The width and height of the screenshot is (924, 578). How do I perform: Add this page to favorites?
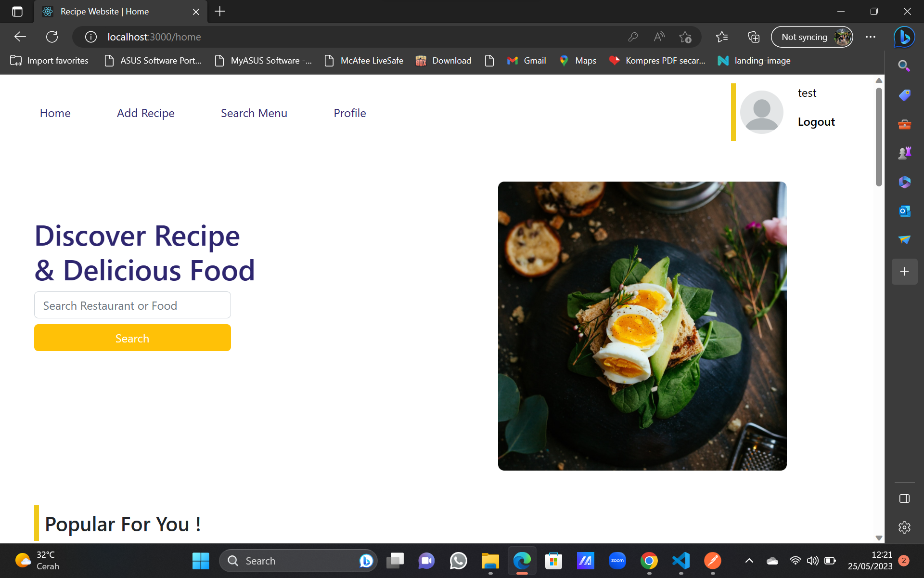(685, 37)
